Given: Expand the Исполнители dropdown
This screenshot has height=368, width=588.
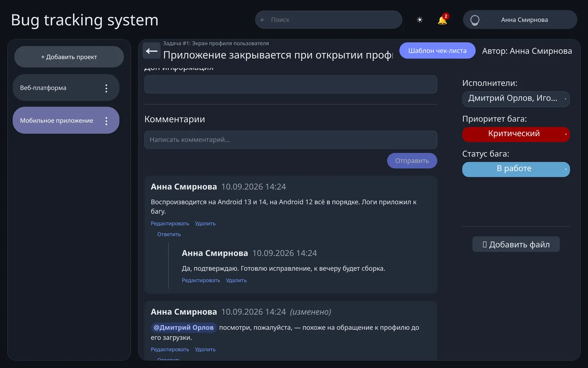Looking at the screenshot, I should 516,99.
